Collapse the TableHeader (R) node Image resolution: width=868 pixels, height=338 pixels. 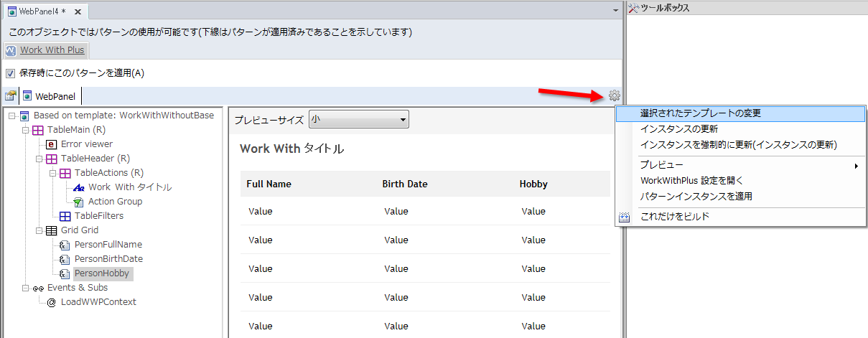tap(39, 159)
